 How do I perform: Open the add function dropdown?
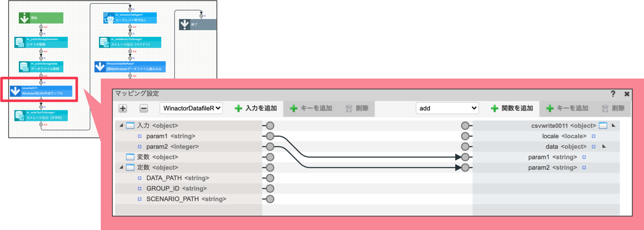[x=447, y=108]
